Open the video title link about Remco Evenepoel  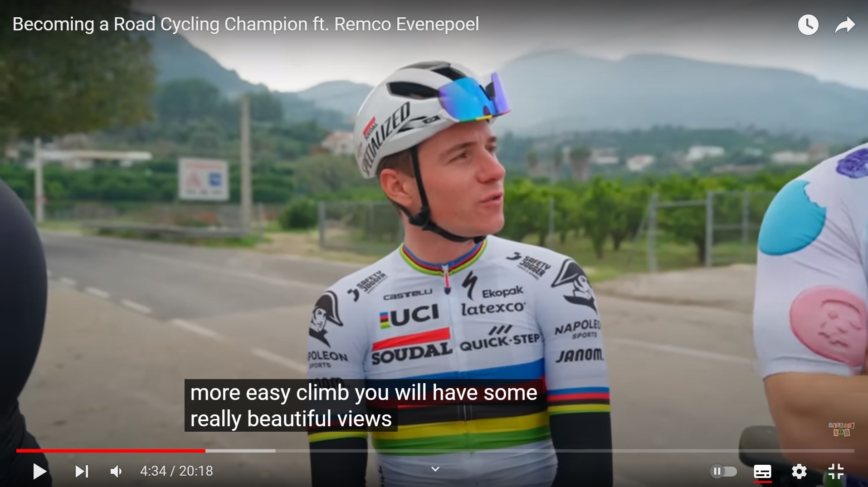246,24
